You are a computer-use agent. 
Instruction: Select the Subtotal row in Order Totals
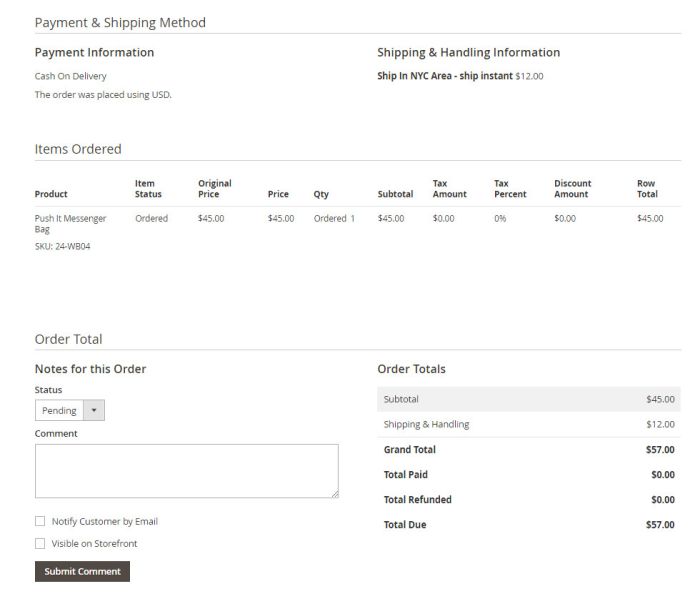529,399
